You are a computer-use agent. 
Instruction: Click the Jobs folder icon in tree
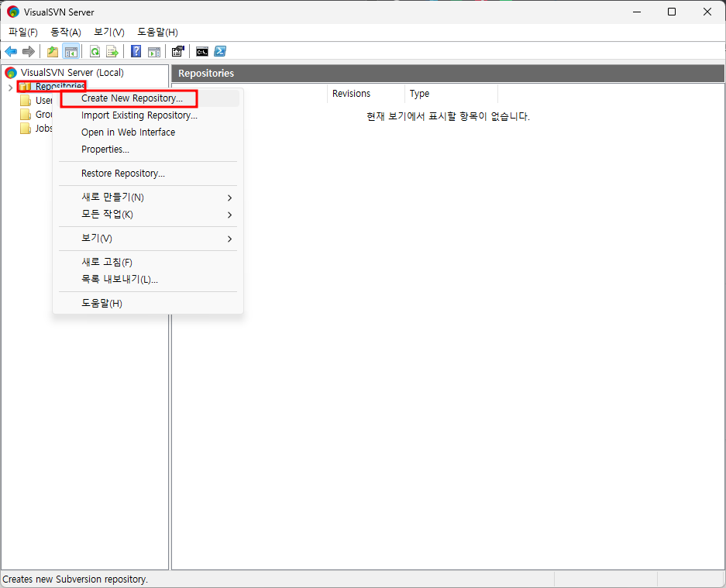pyautogui.click(x=26, y=129)
